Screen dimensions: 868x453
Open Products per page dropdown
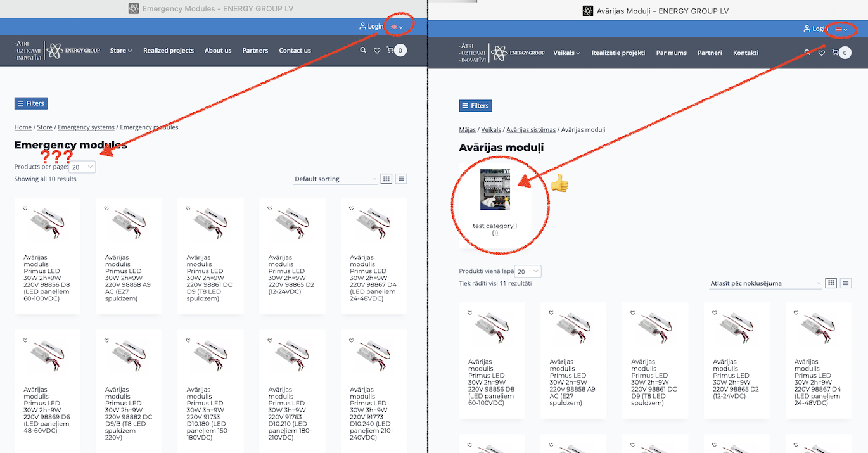click(82, 167)
